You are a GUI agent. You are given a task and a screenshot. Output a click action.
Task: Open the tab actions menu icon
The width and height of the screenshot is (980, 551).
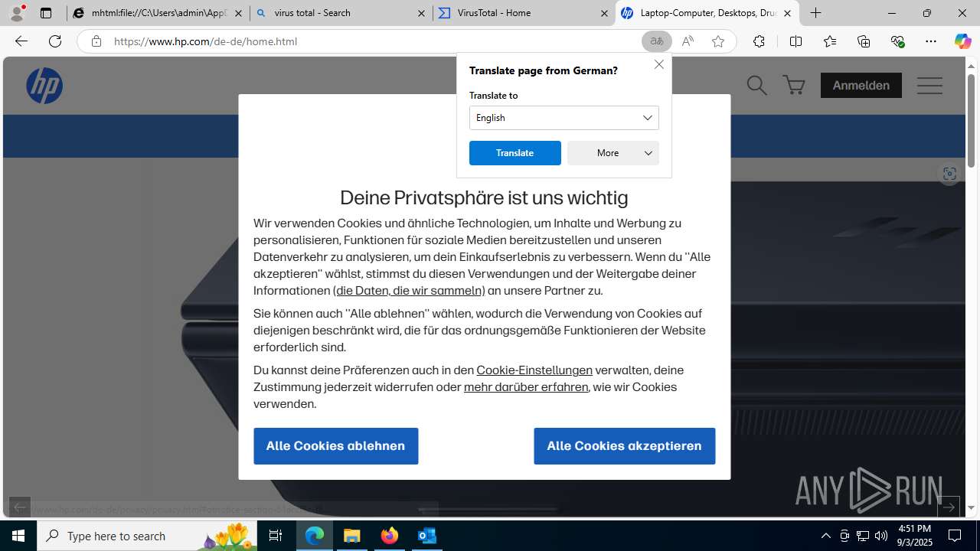coord(46,13)
